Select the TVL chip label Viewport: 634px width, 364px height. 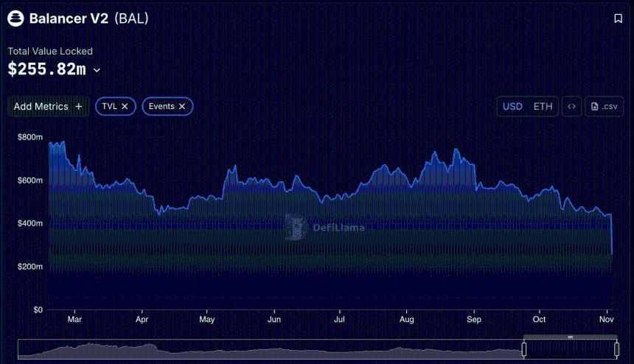(x=109, y=107)
